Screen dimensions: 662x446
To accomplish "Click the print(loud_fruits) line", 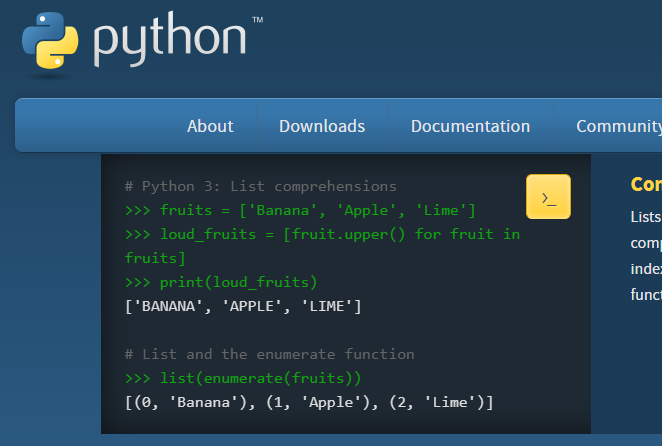I will tap(221, 282).
